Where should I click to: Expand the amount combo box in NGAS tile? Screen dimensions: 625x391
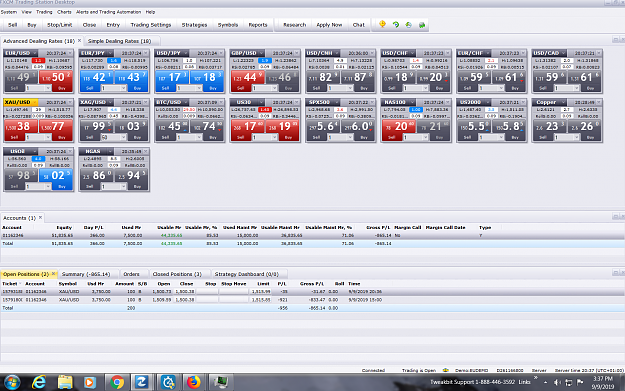[x=123, y=187]
